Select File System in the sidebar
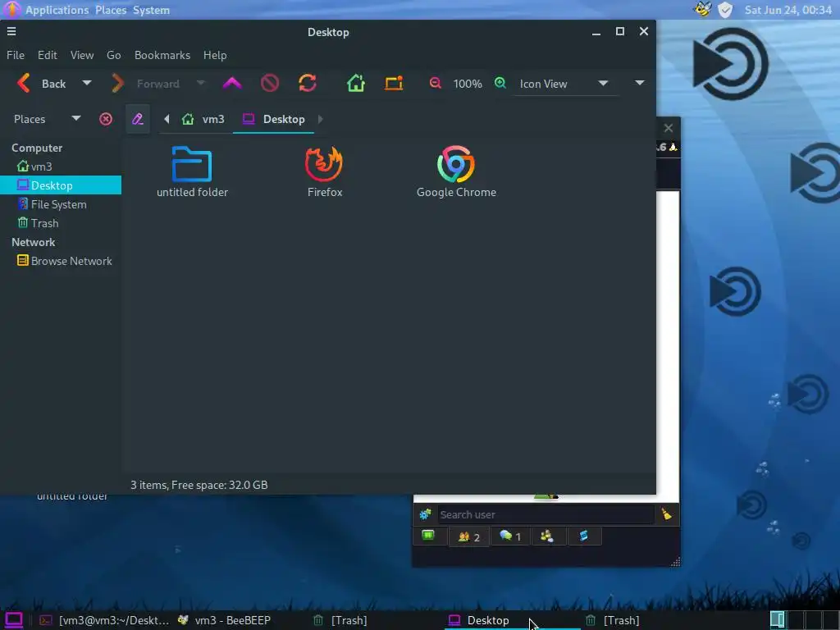Screen dimensions: 840x630 click(61, 204)
